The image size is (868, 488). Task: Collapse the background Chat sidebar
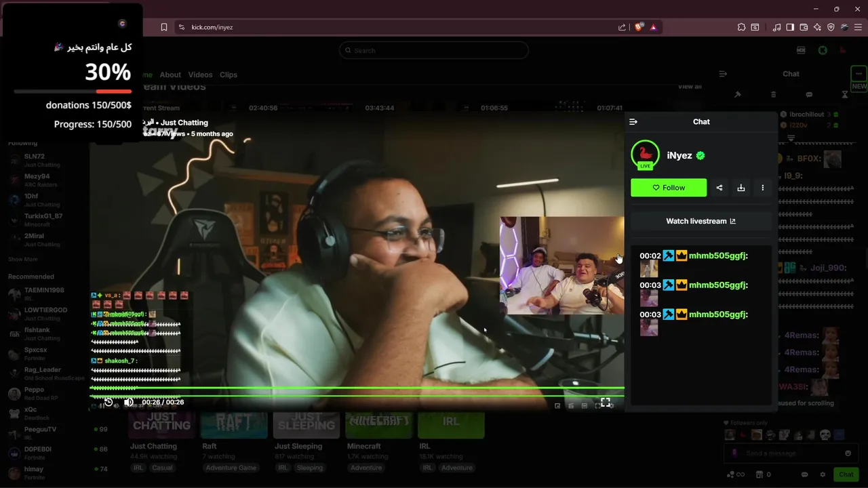pyautogui.click(x=723, y=74)
